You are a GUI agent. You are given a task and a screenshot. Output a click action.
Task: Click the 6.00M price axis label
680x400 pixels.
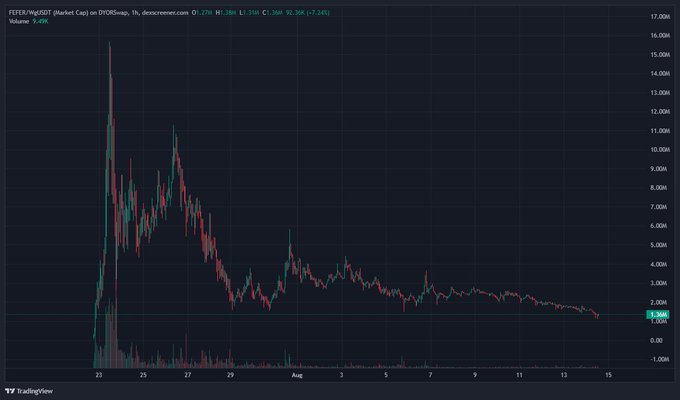click(660, 226)
